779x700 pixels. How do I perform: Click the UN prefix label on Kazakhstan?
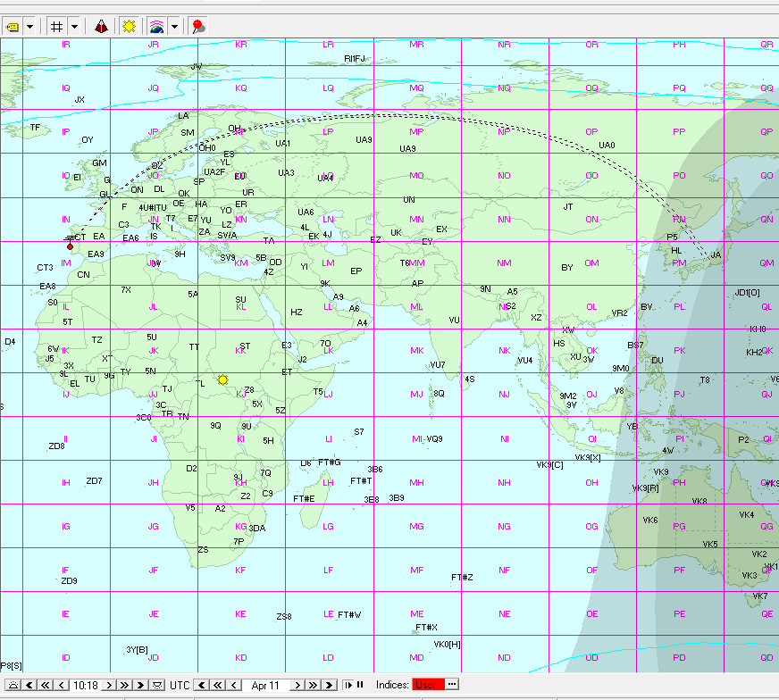pos(409,200)
